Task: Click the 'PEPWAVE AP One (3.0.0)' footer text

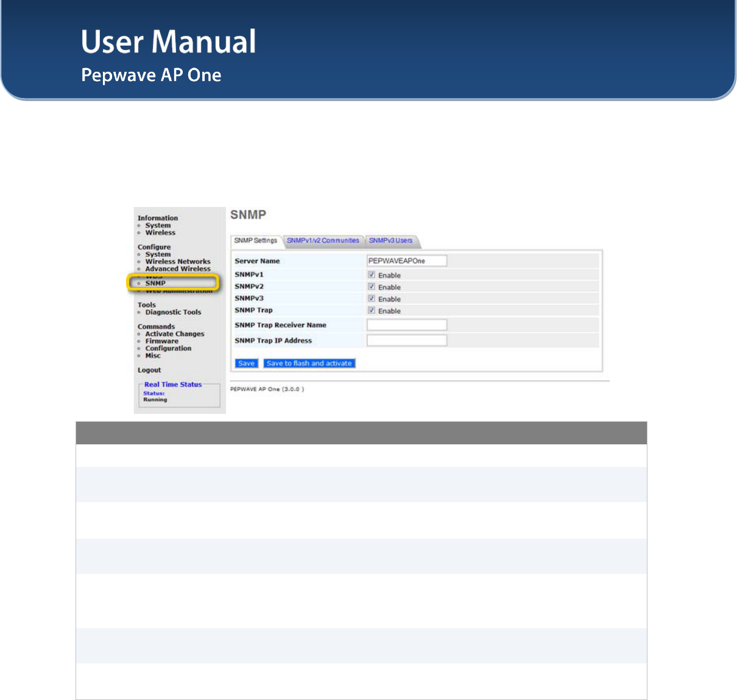Action: [267, 389]
